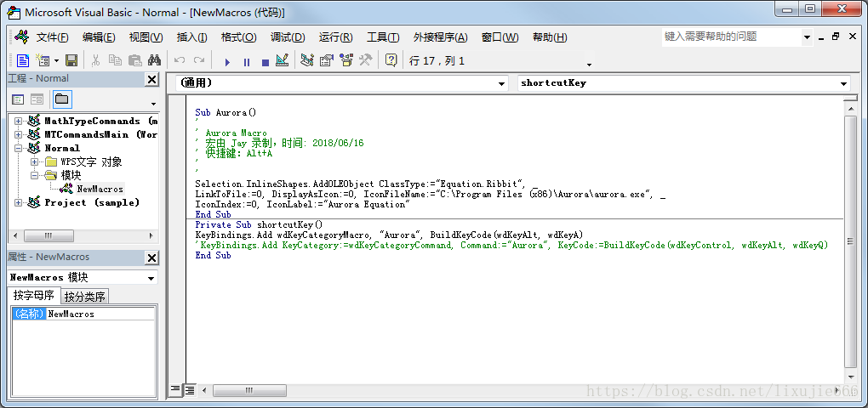Click the project panel horizontal scrollbar thumb
868x408 pixels.
(47, 235)
